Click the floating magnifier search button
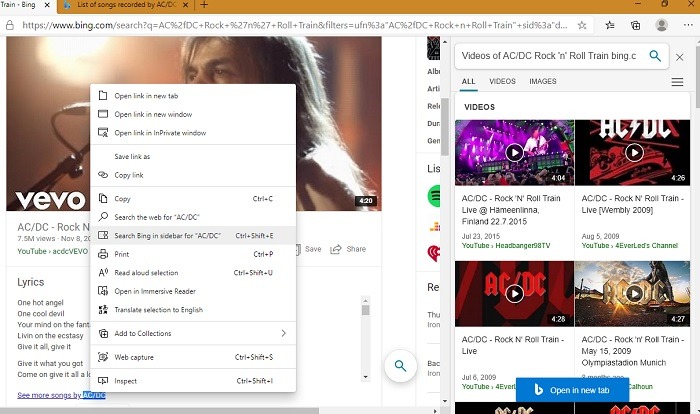The image size is (700, 414). [400, 366]
